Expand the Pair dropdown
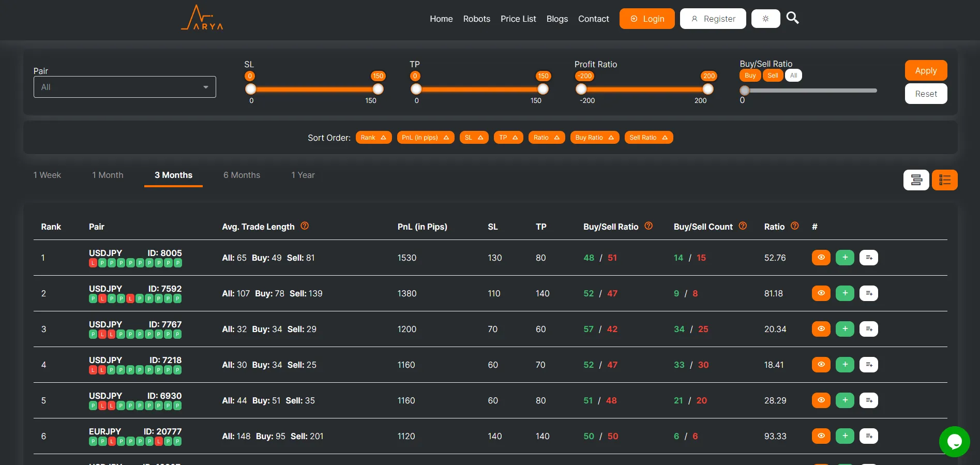The width and height of the screenshot is (980, 465). pyautogui.click(x=125, y=87)
